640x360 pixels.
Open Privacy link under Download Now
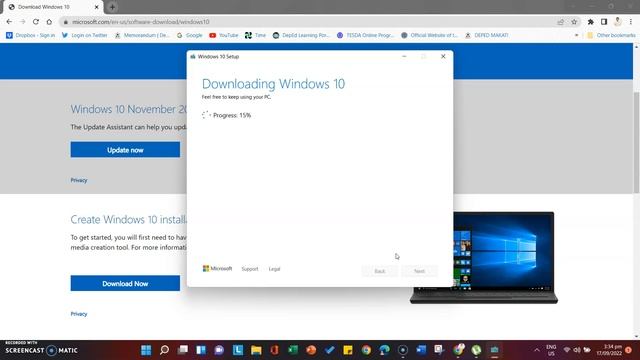[79, 314]
